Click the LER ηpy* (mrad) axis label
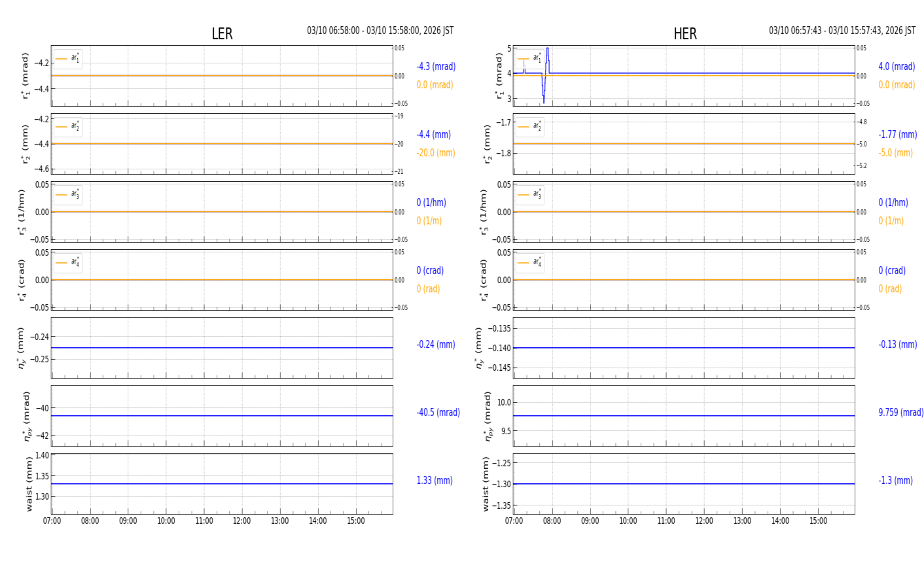The height and width of the screenshot is (565, 924). click(x=27, y=416)
